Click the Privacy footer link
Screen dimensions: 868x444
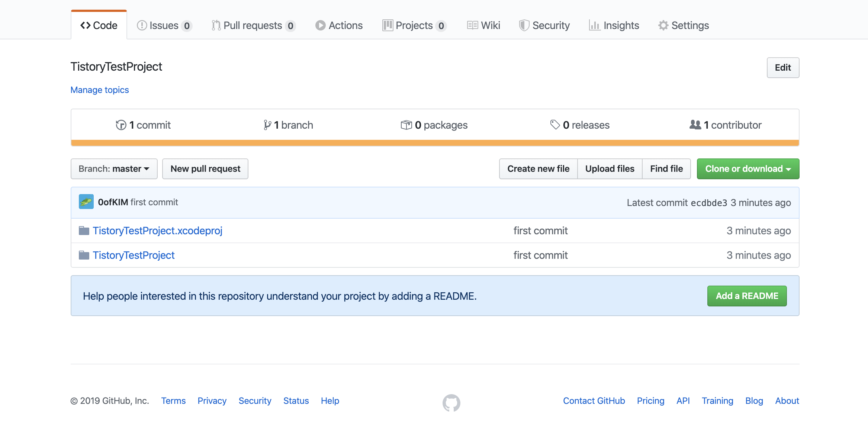click(212, 401)
